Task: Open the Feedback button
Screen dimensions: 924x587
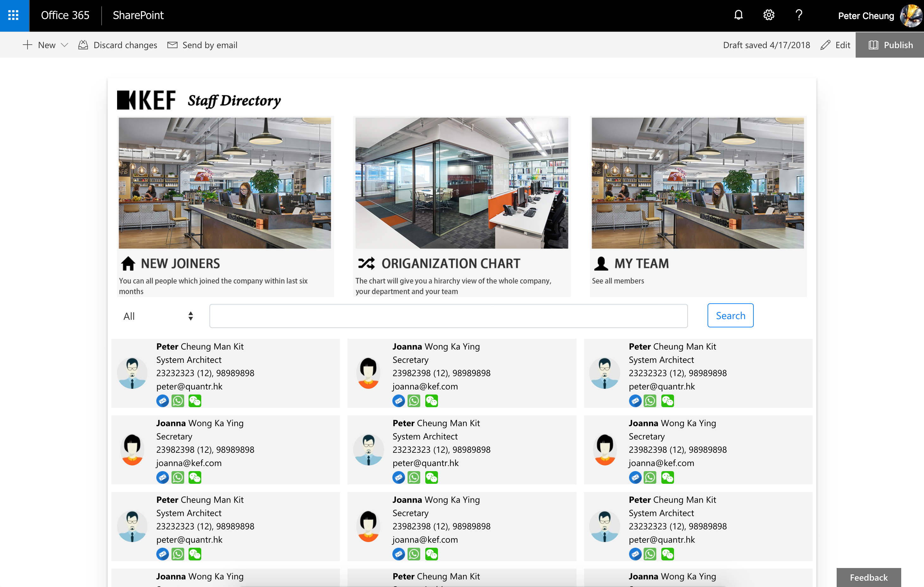Action: click(x=868, y=578)
